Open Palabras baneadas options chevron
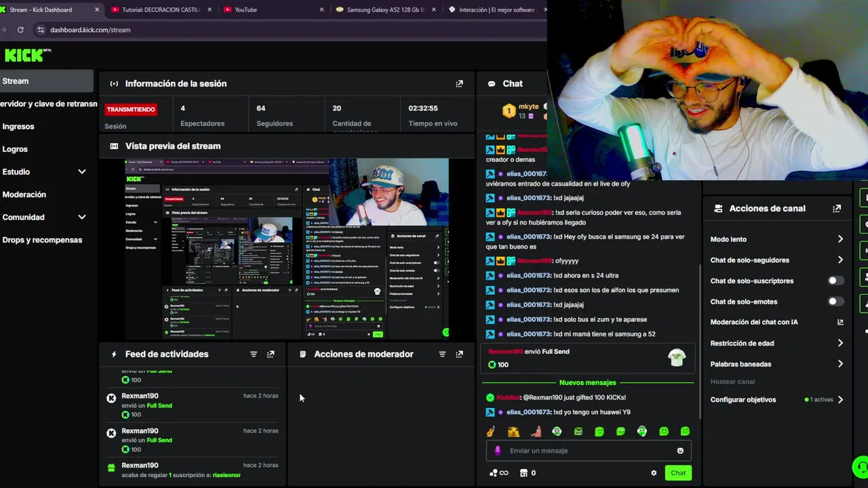The height and width of the screenshot is (488, 868). [840, 364]
